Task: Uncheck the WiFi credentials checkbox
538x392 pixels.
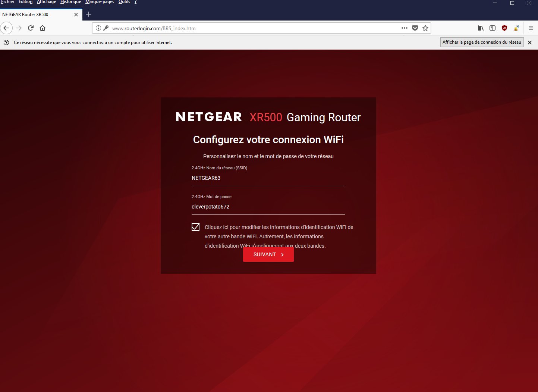Action: point(195,227)
